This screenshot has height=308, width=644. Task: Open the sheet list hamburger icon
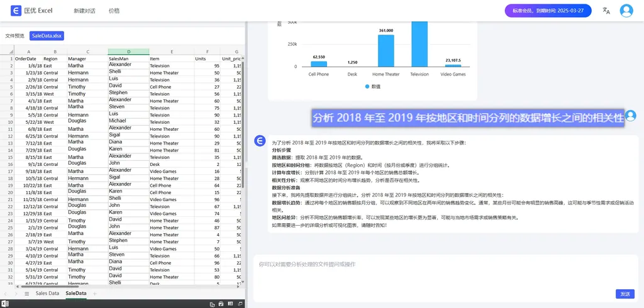(26, 294)
